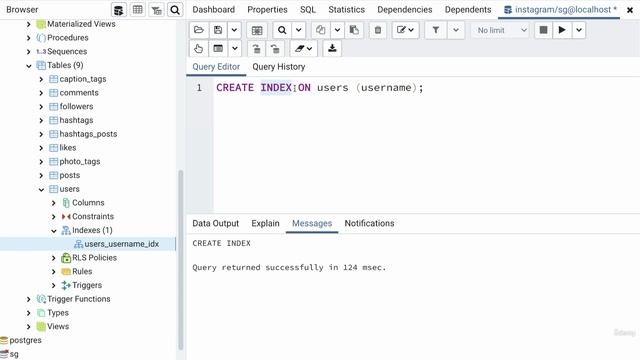Select the Triggers tree item
640x360 pixels.
(x=87, y=285)
